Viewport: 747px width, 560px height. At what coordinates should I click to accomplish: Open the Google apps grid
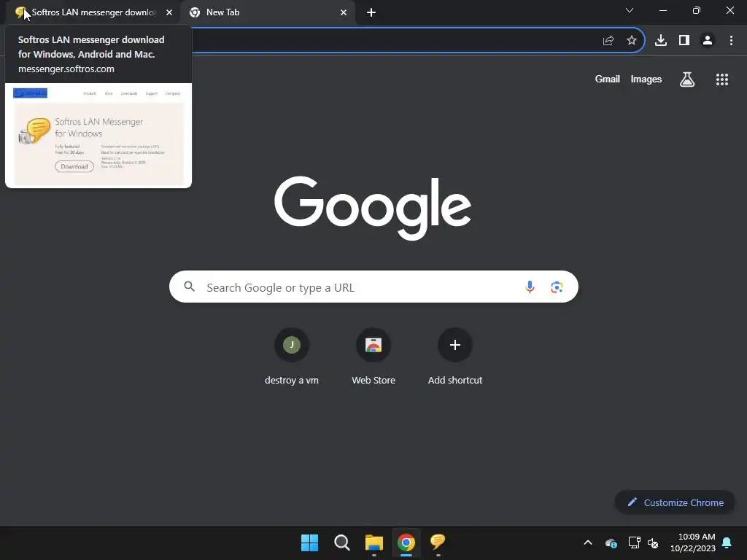coord(722,79)
